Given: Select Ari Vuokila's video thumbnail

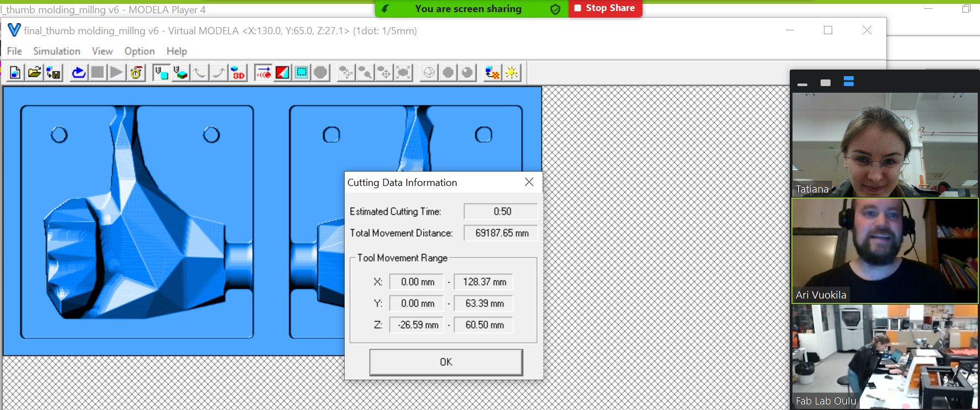Looking at the screenshot, I should pos(885,251).
